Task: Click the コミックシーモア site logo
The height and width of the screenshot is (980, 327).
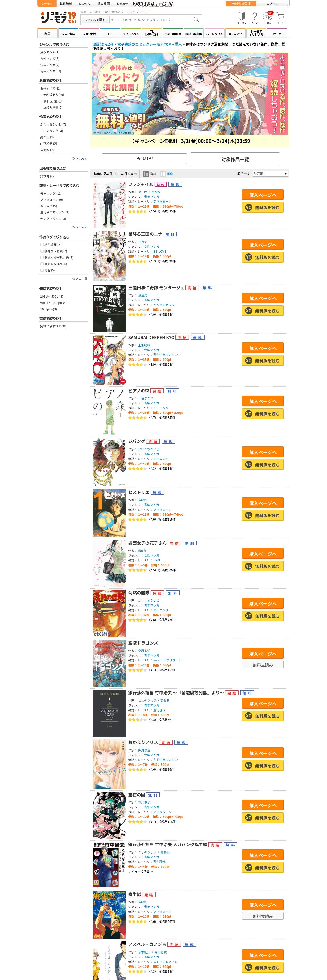Action: pyautogui.click(x=58, y=18)
